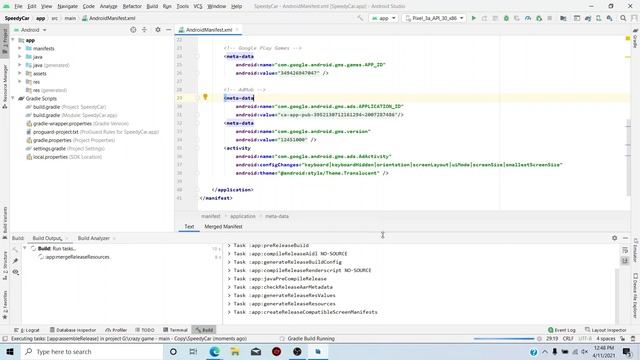Toggle the Build Variants side tab
This screenshot has height=360, width=640.
point(4,222)
